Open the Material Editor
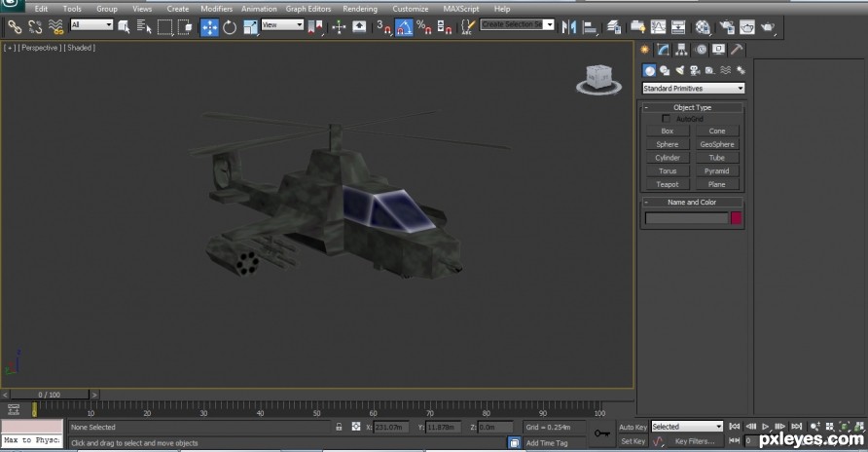868x452 pixels. coord(703,26)
